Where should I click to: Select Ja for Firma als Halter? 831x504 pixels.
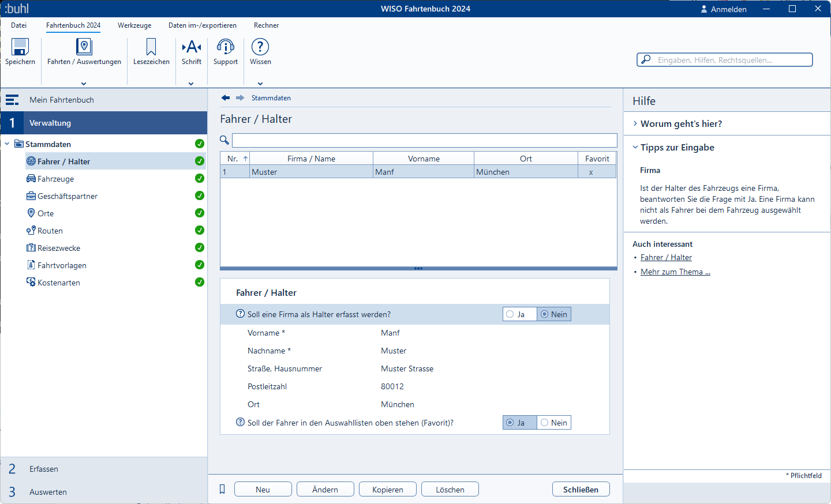coord(520,314)
